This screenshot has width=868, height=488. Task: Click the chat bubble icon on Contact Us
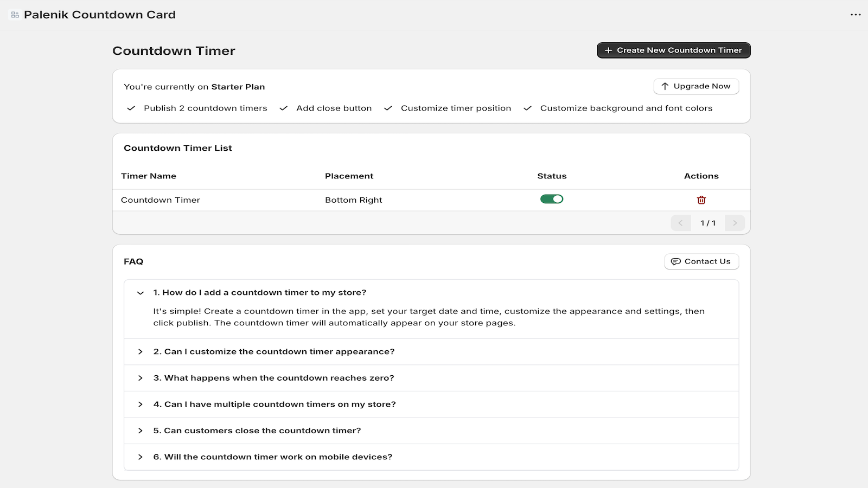click(675, 261)
